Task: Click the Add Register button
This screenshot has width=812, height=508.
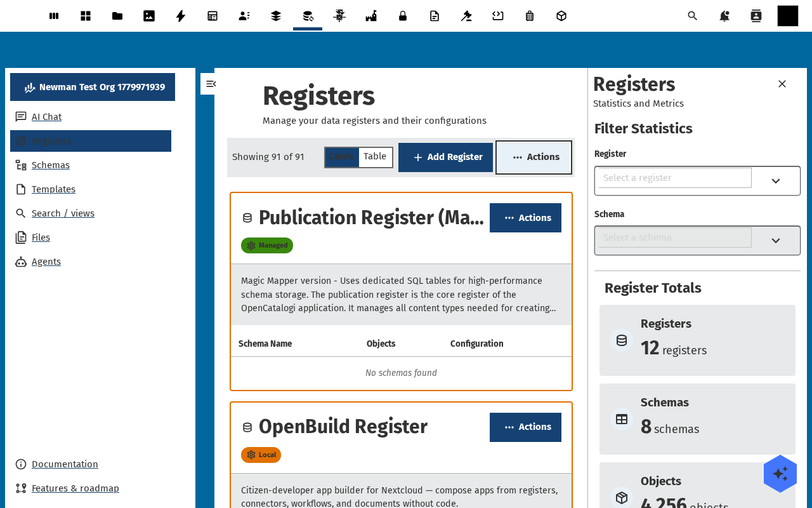Action: (445, 157)
